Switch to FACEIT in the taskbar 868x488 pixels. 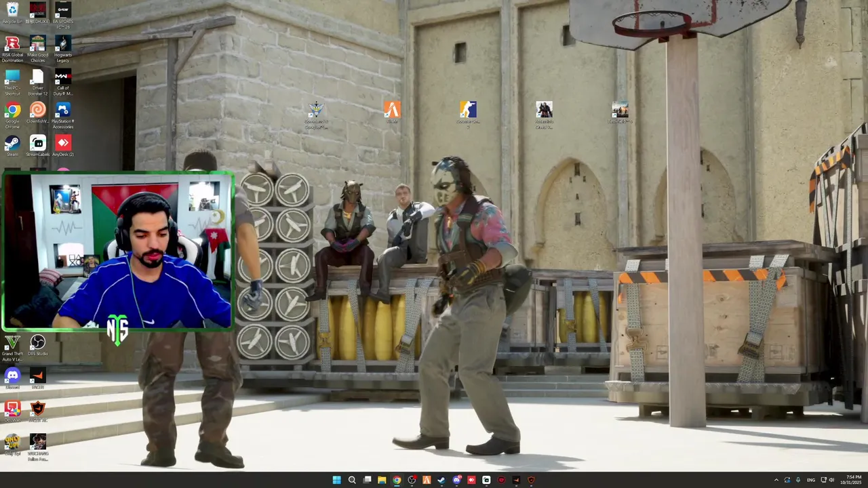tap(516, 480)
